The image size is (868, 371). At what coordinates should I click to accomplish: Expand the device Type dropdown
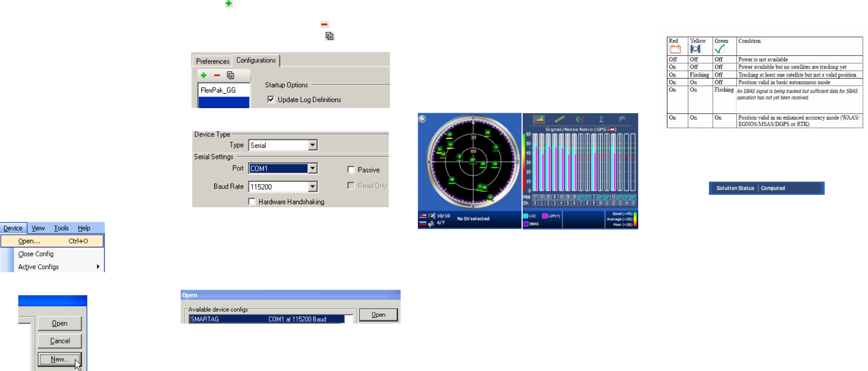[313, 145]
